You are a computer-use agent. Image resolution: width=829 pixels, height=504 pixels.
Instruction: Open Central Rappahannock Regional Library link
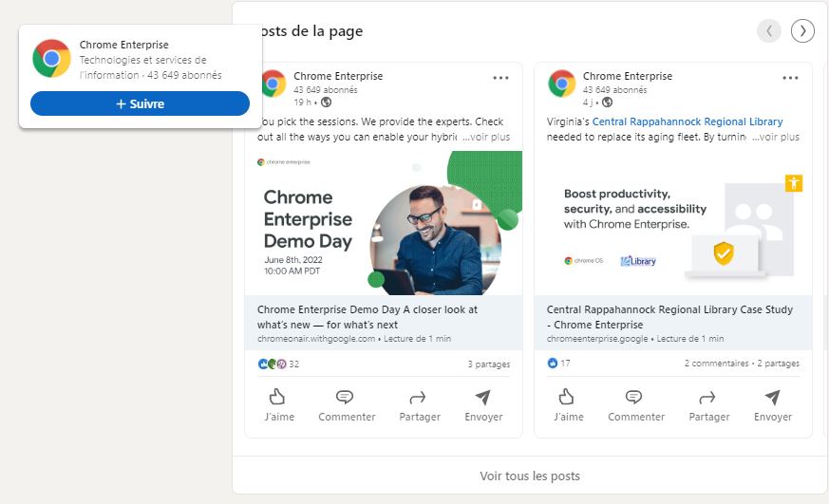click(688, 121)
